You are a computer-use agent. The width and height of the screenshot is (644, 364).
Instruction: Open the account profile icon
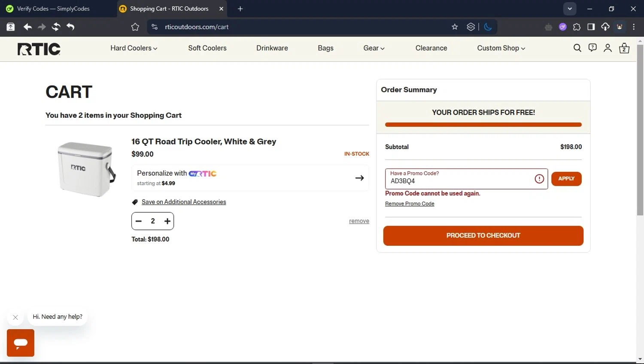608,48
